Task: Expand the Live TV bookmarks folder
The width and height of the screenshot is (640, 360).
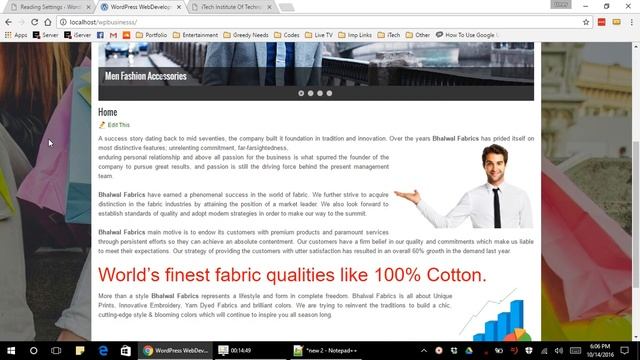Action: [x=319, y=35]
